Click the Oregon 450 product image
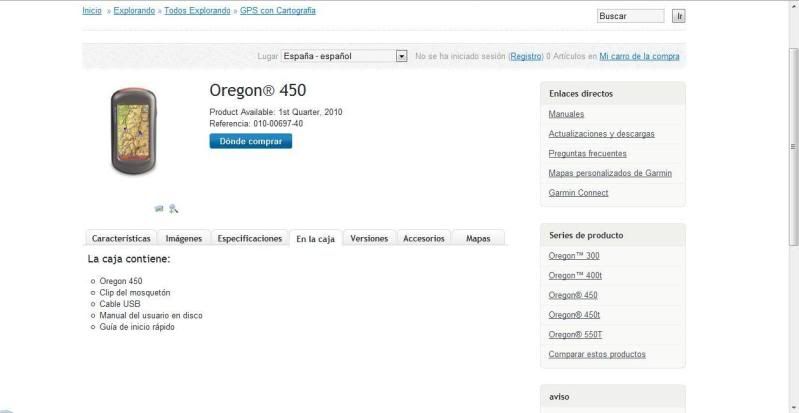 coord(133,131)
